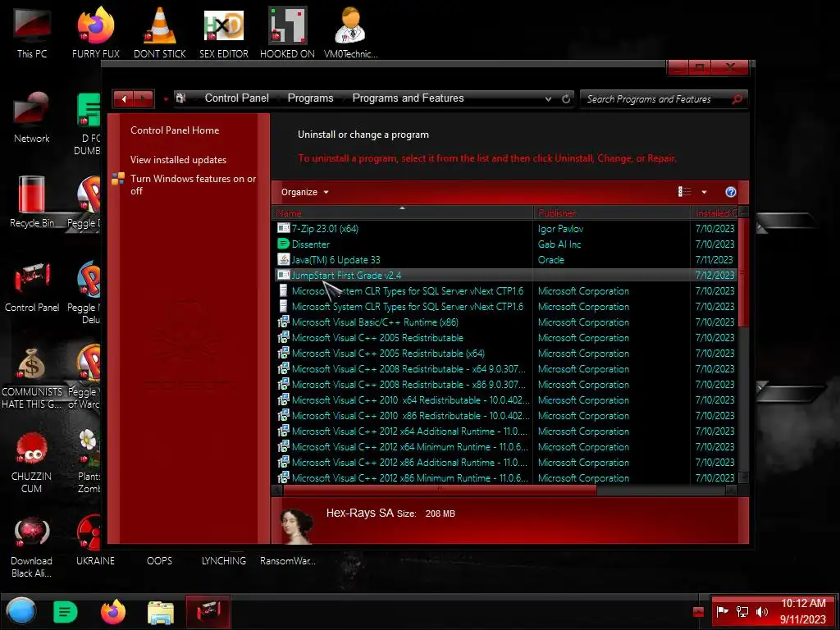This screenshot has height=630, width=840.
Task: Click Programs and Features breadcrumb segment
Action: [x=408, y=98]
